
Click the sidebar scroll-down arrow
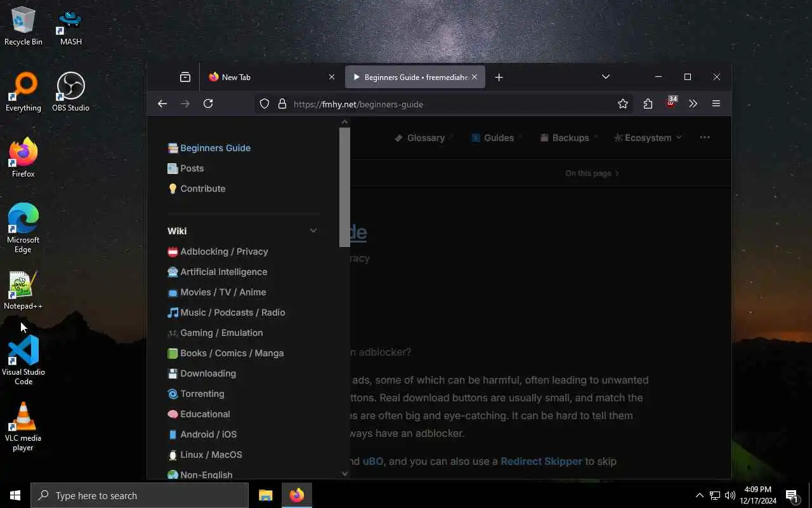coord(344,473)
